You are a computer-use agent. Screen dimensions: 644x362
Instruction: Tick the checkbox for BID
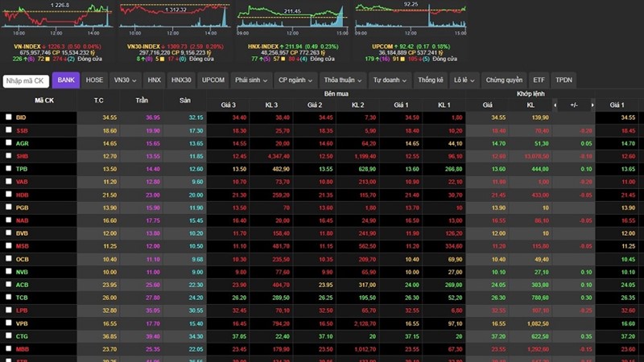tap(9, 117)
